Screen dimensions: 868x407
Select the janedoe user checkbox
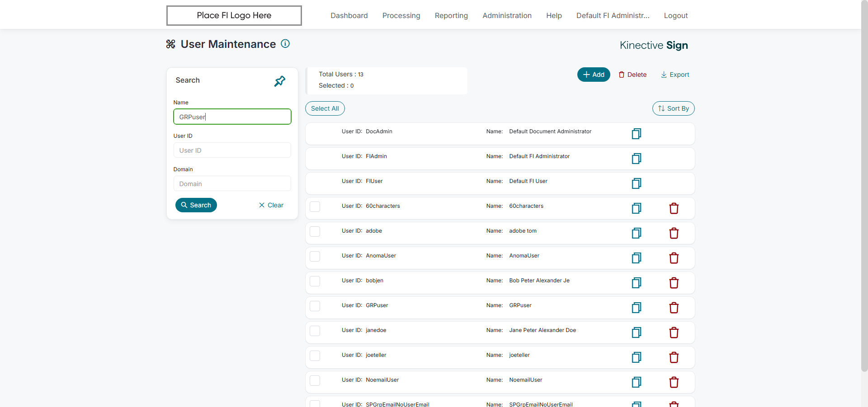pyautogui.click(x=315, y=331)
